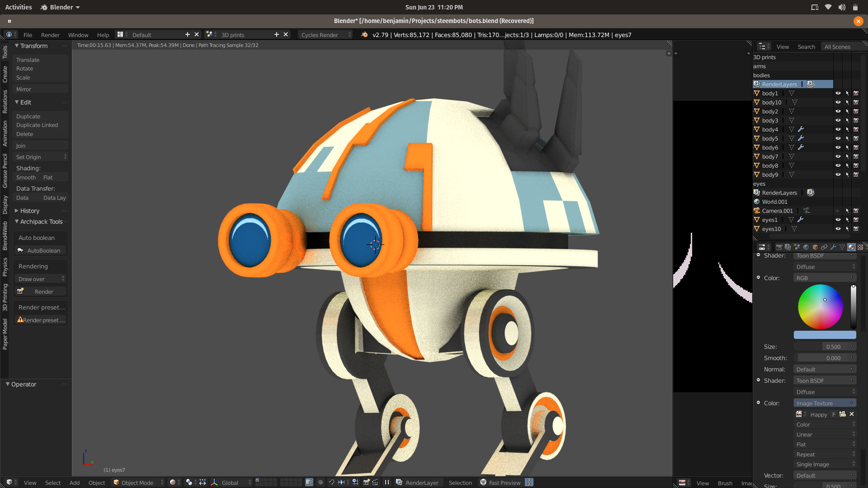Collapse the Archipack Tools panel
Screen dimensions: 868x488
17,221
